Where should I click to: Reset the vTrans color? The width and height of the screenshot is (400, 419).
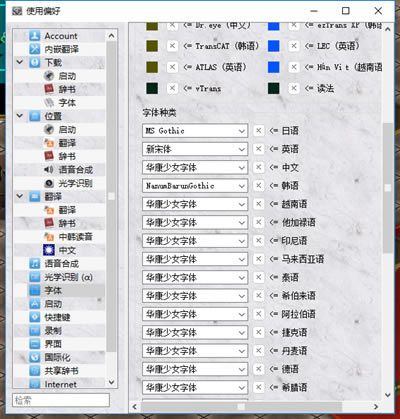click(x=172, y=88)
